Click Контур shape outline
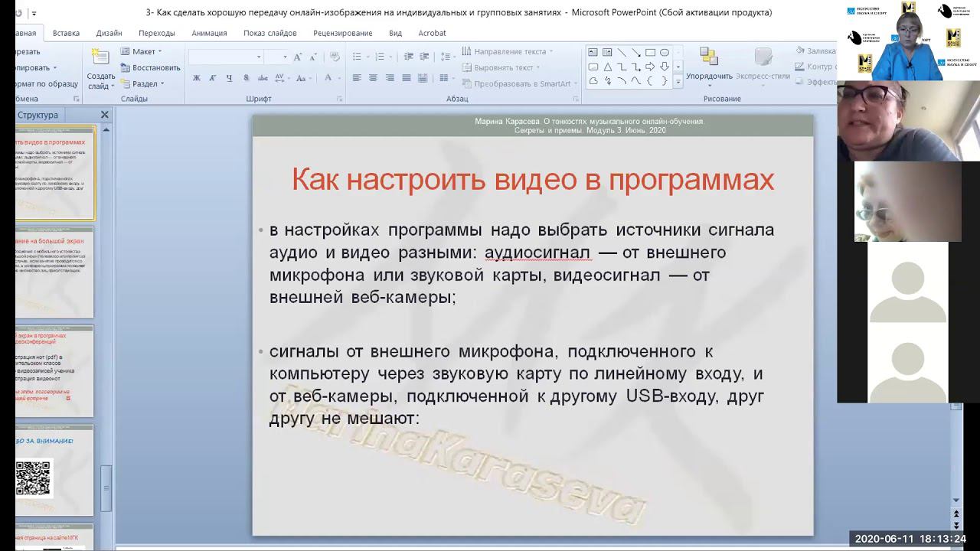 [x=815, y=67]
